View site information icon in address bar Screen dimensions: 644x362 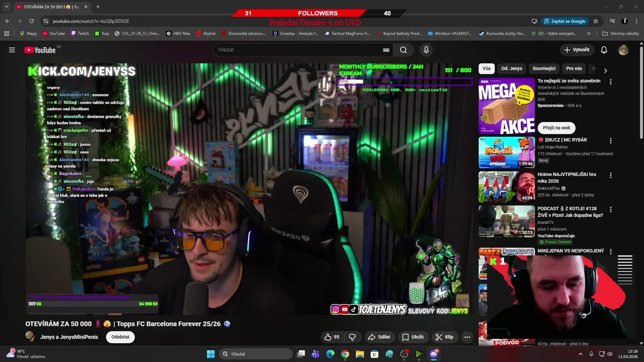coord(46,21)
